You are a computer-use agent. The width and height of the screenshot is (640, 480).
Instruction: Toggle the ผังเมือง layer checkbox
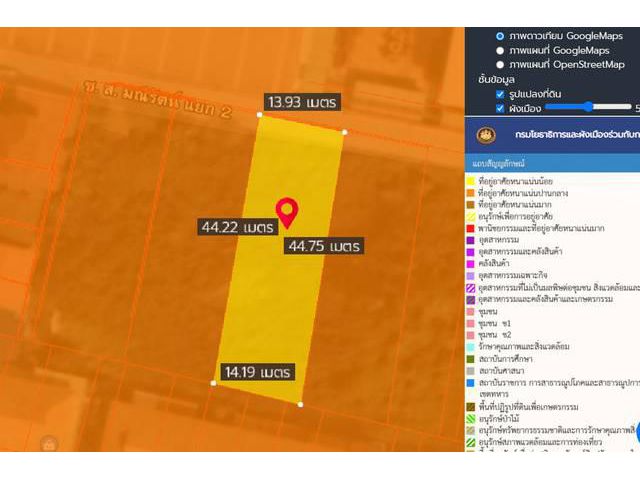pos(500,108)
